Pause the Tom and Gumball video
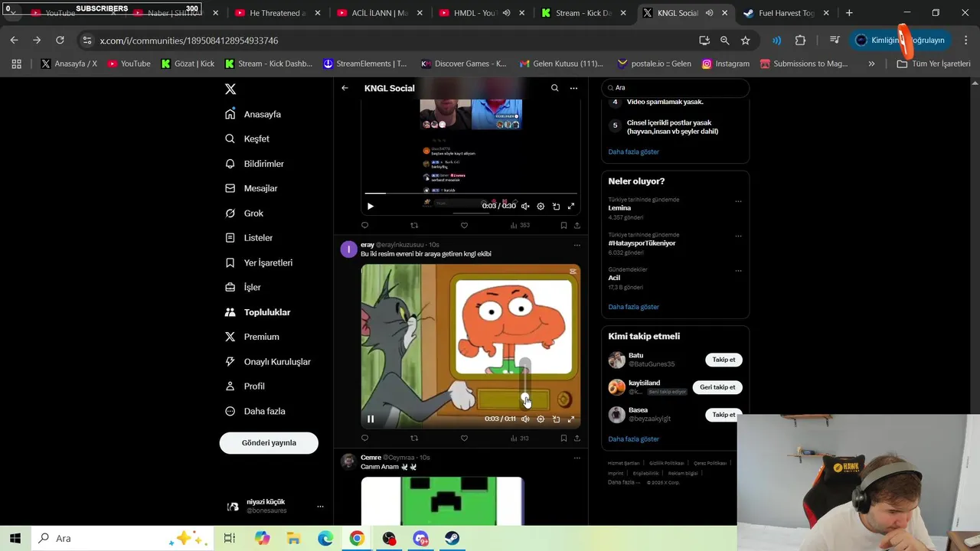The width and height of the screenshot is (980, 551). [371, 419]
